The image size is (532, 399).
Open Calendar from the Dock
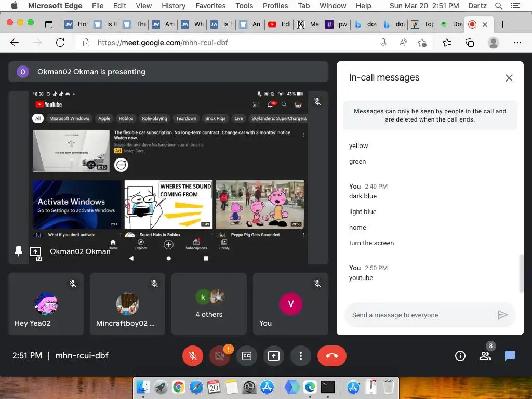[x=214, y=387]
